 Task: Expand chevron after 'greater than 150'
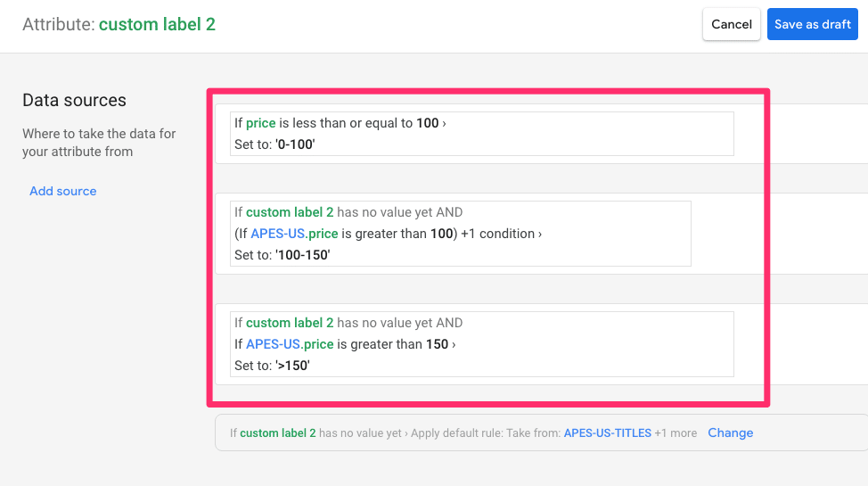[454, 345]
